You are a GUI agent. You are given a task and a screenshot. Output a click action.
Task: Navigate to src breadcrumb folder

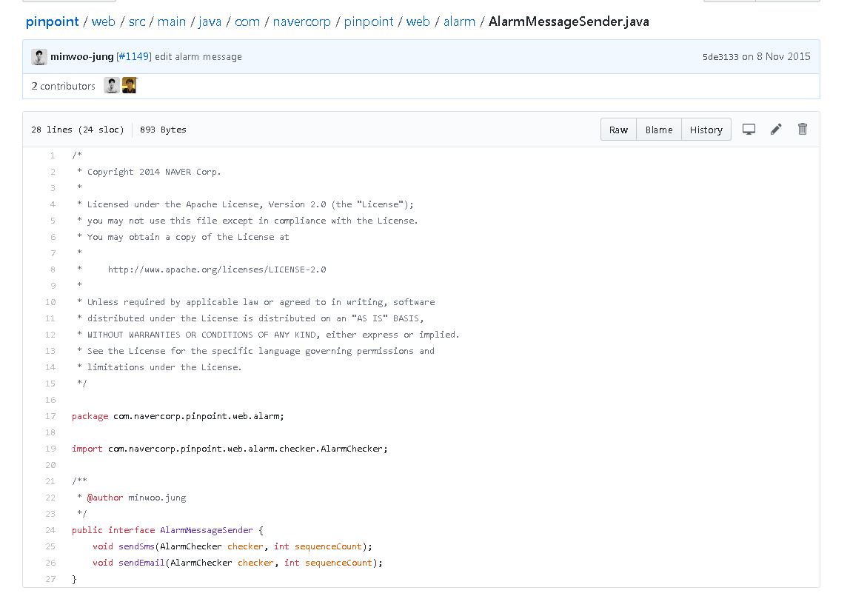coord(137,21)
